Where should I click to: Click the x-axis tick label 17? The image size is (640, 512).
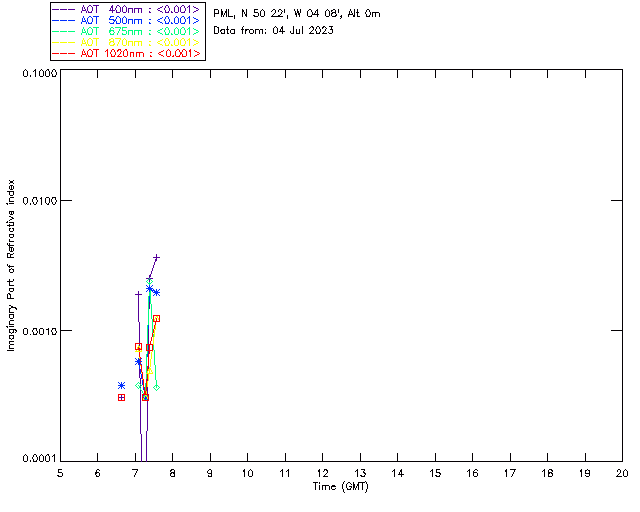pyautogui.click(x=510, y=473)
